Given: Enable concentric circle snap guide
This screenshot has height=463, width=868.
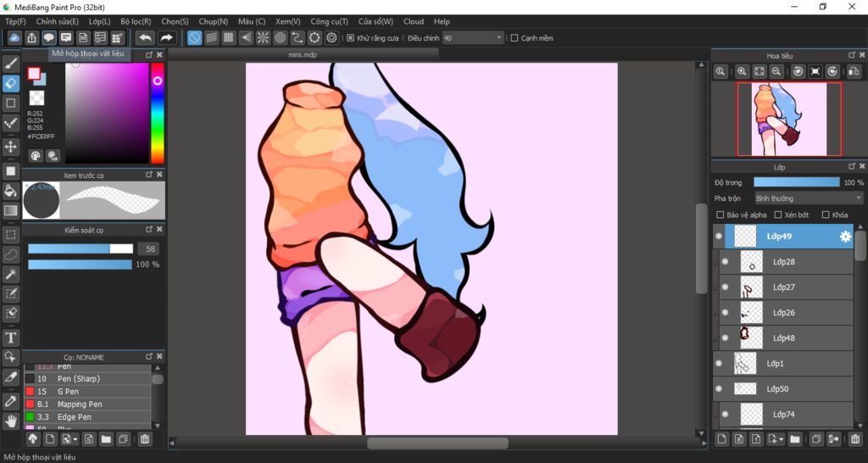Looking at the screenshot, I should pyautogui.click(x=280, y=37).
